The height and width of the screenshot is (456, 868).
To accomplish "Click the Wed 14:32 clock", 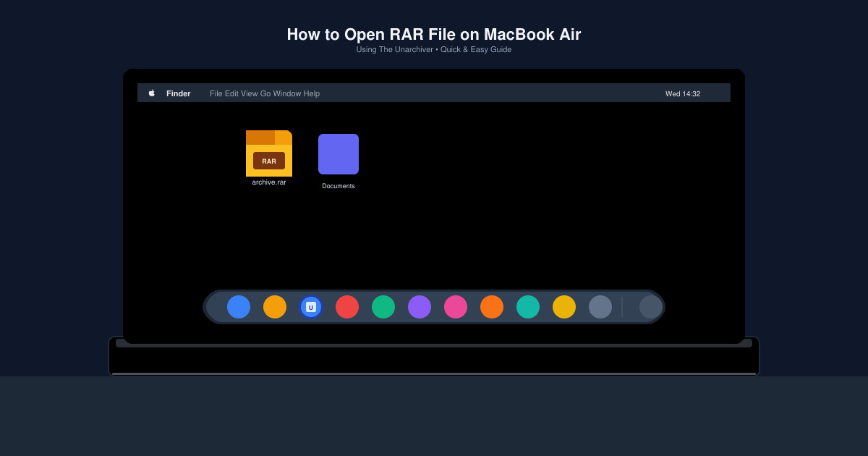I will pos(683,93).
